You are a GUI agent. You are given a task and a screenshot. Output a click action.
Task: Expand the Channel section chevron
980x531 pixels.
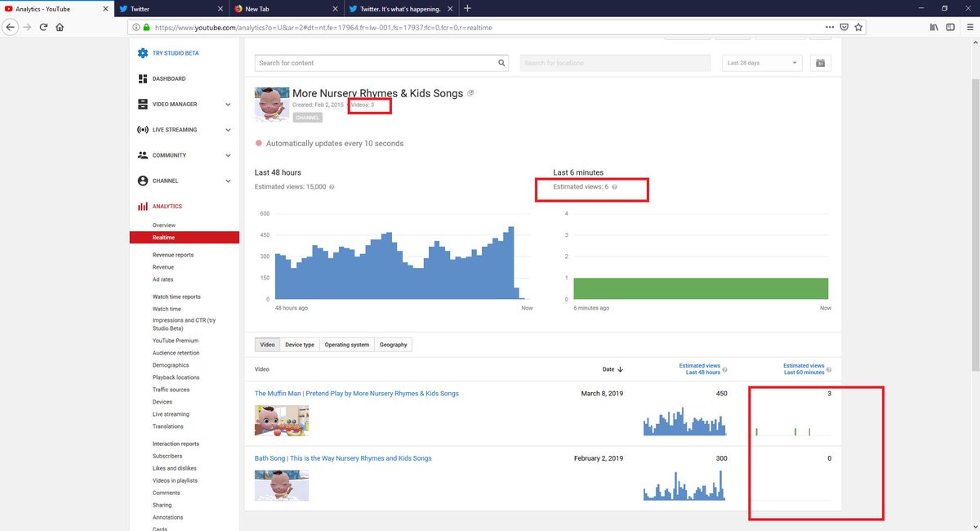point(228,181)
